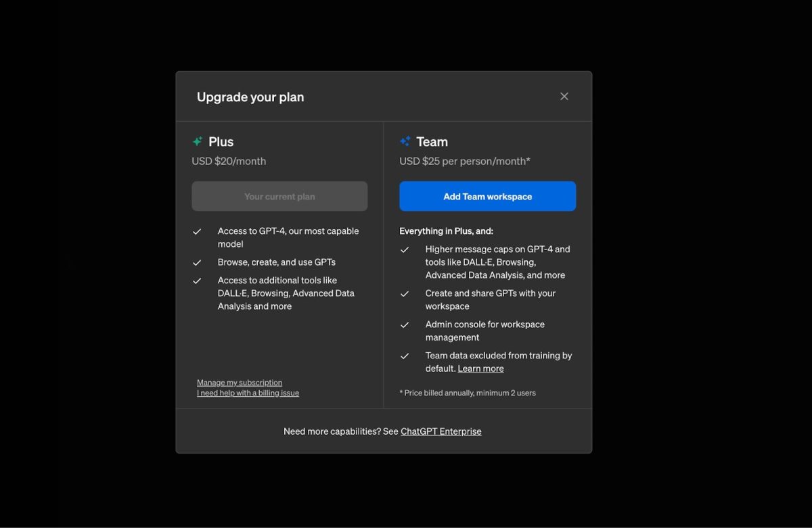Viewport: 812px width, 528px height.
Task: Click the USD $20/month price text
Action: tap(229, 161)
